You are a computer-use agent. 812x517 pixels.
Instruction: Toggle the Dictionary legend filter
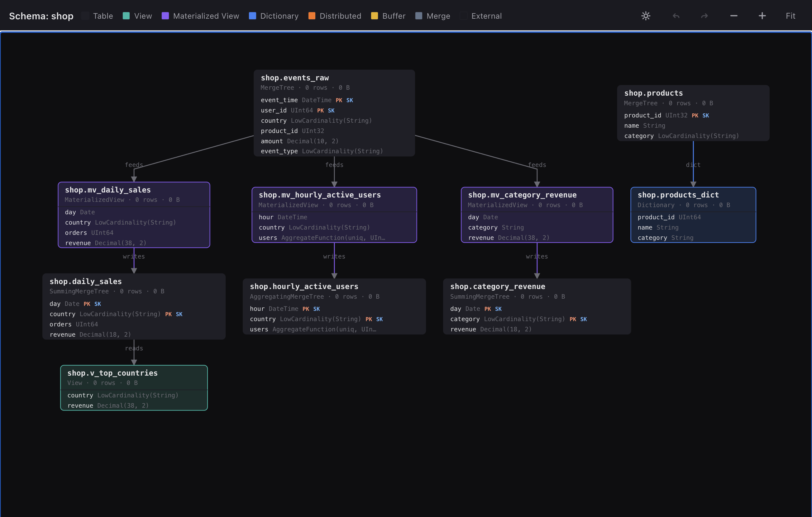[x=274, y=16]
